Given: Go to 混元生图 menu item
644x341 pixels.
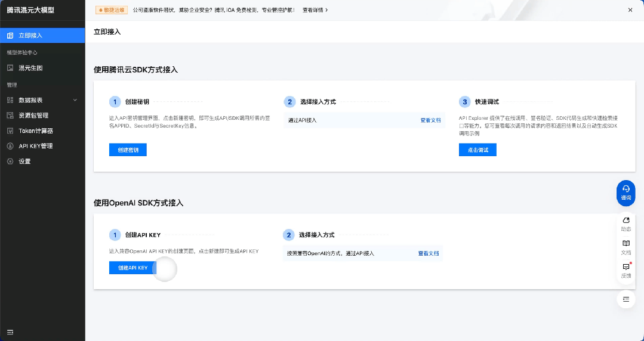Looking at the screenshot, I should tap(43, 68).
